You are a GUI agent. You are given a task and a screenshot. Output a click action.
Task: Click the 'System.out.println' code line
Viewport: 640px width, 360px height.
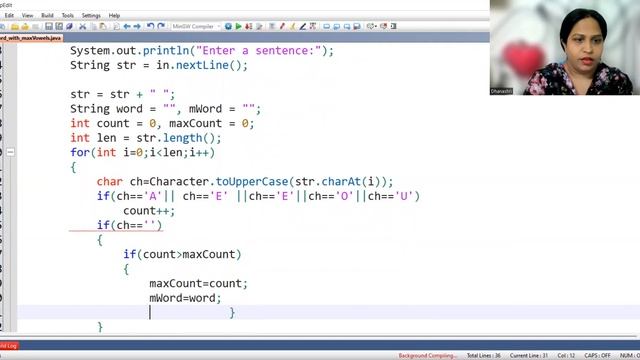point(202,51)
